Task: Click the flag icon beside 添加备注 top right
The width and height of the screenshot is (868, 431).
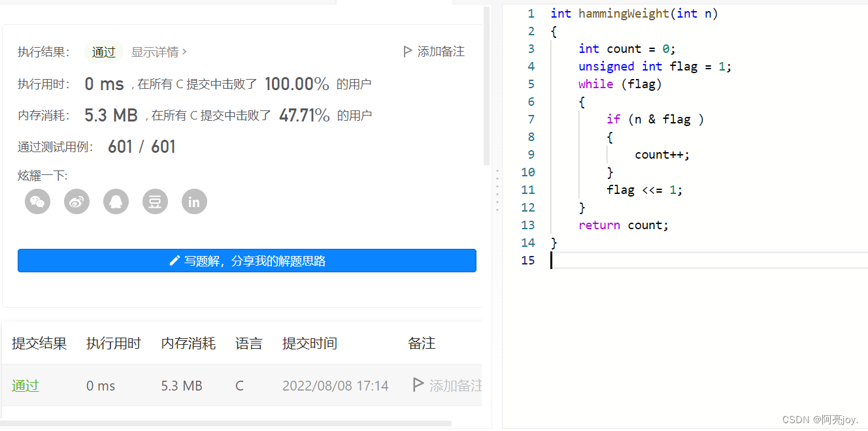Action: (x=408, y=52)
